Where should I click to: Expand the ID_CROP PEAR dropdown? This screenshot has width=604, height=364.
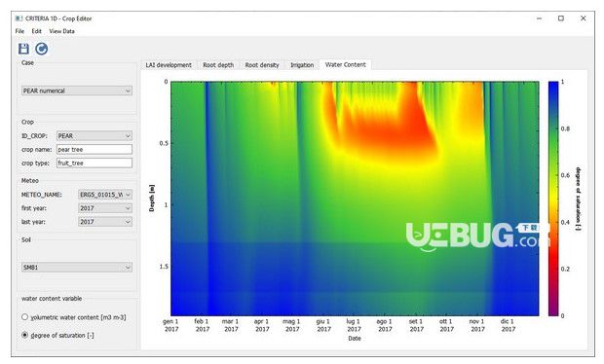pos(94,136)
